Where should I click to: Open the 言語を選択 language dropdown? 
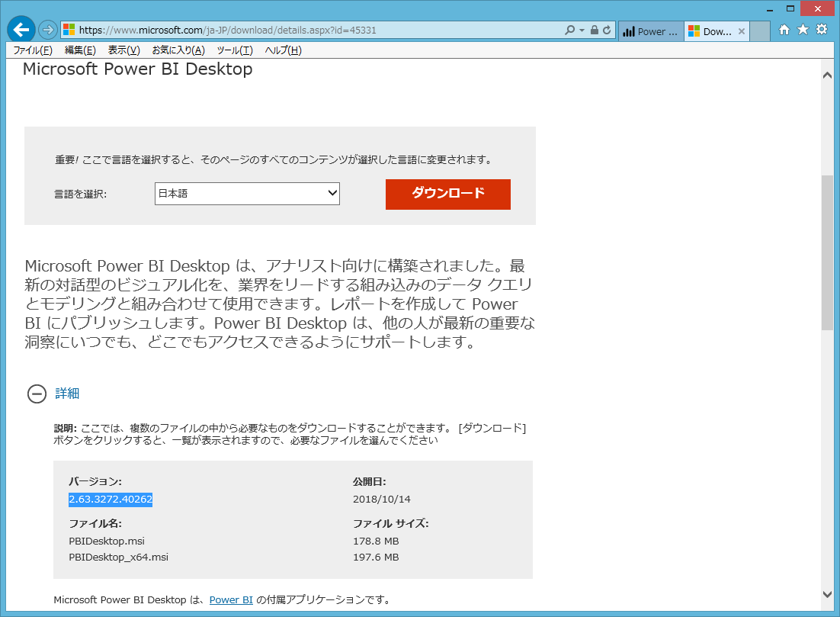(x=247, y=194)
